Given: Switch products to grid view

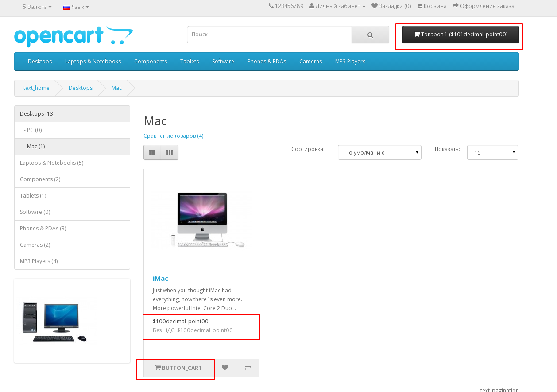Looking at the screenshot, I should point(170,152).
